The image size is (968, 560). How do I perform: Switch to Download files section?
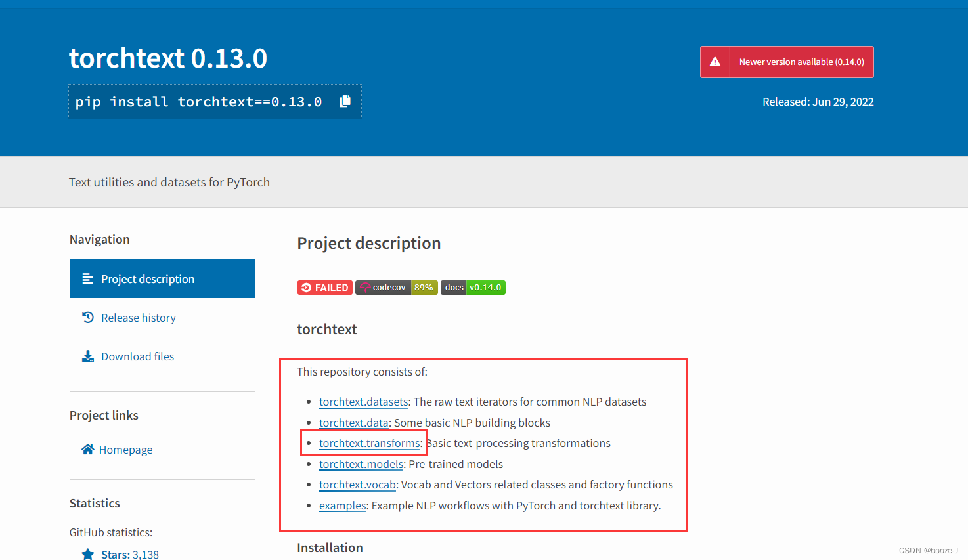point(137,356)
